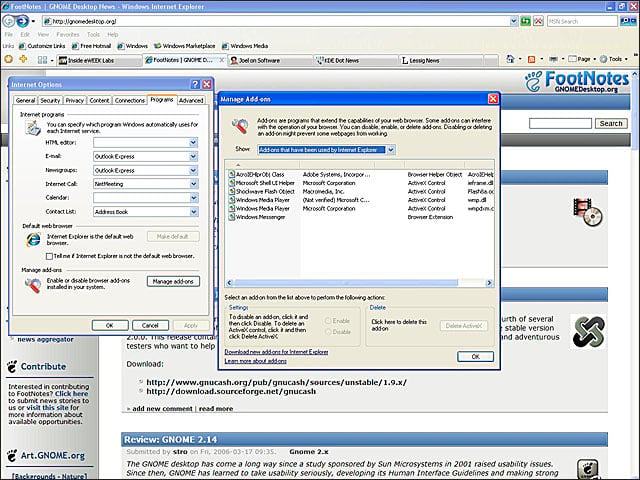Click the help question mark in Internet Options
Screen dimensions: 640x480
195,84
